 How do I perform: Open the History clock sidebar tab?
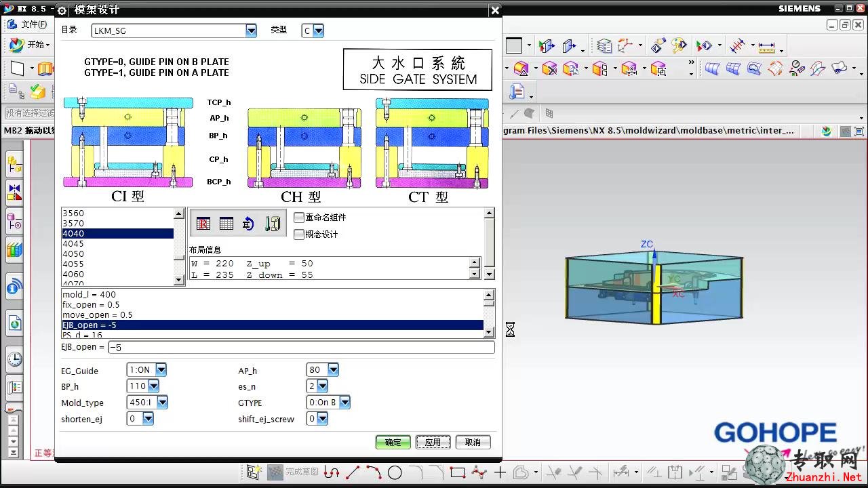[14, 359]
